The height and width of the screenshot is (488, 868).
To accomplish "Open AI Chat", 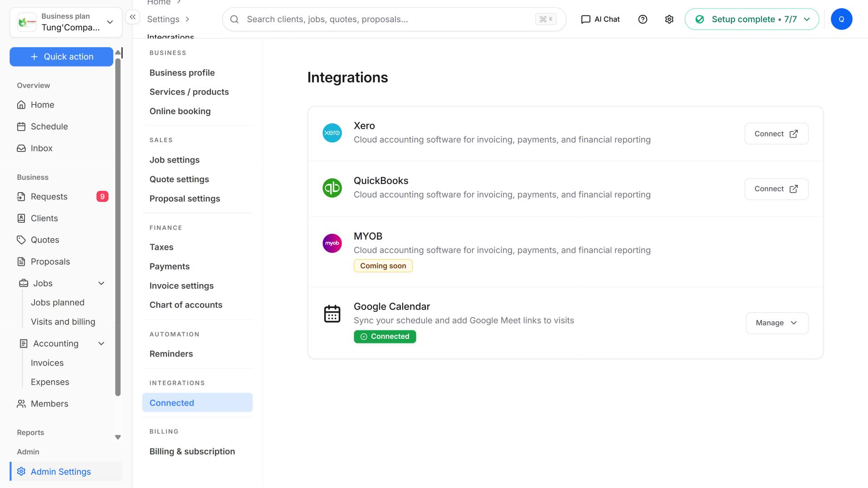I will (600, 19).
